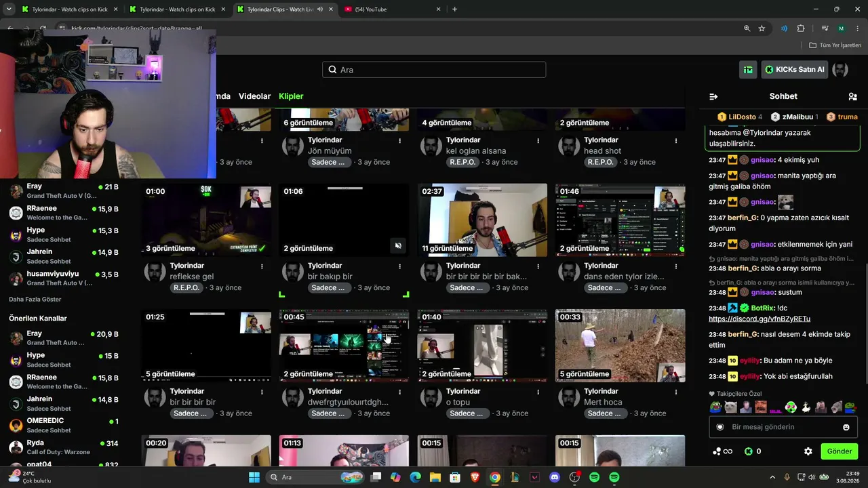Open browser zoom magnifier icon
The image size is (868, 488).
pyautogui.click(x=747, y=28)
